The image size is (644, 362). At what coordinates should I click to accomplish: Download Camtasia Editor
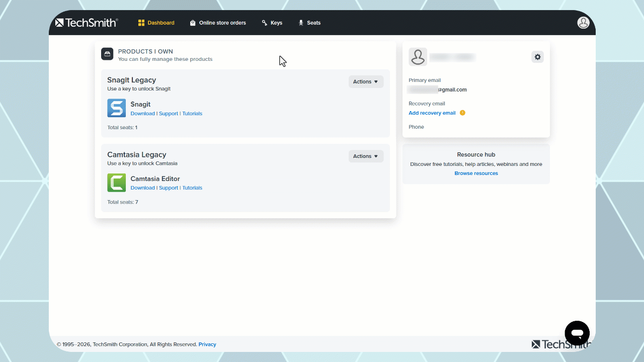142,188
